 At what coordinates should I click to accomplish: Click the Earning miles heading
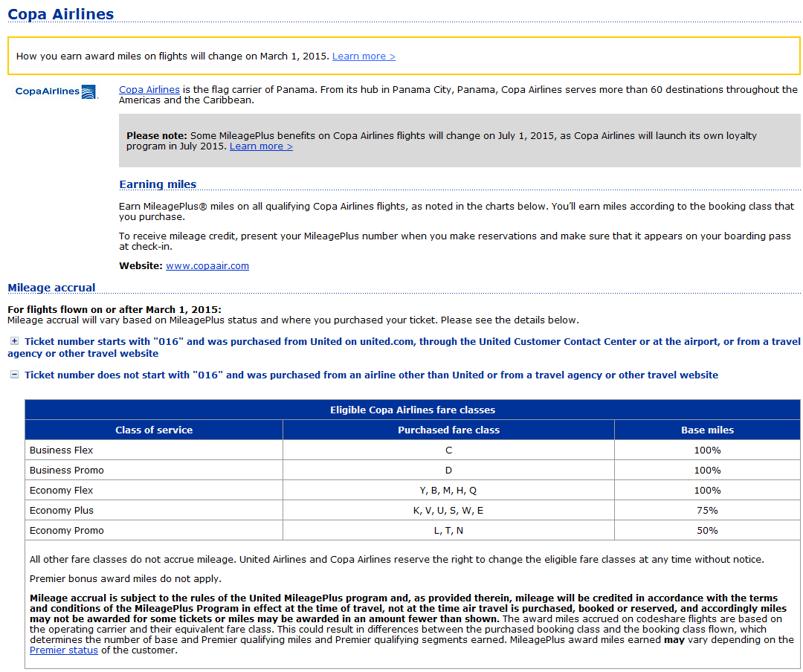pyautogui.click(x=158, y=184)
